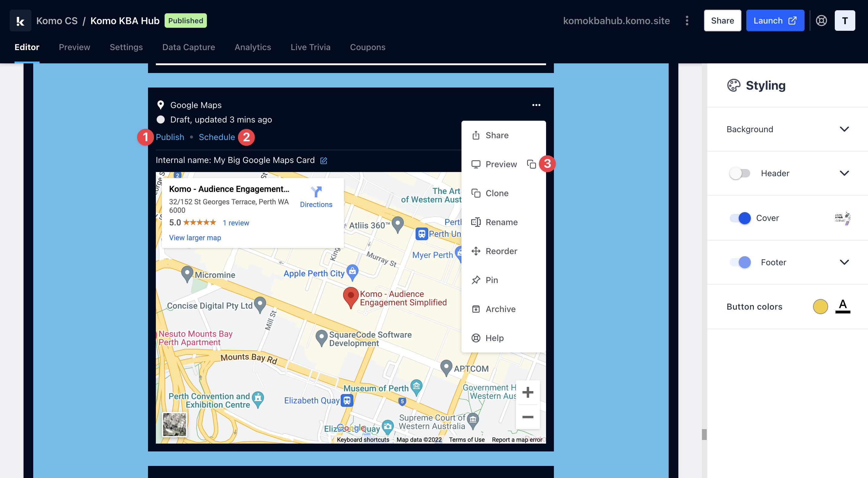
Task: Click the Publish link
Action: tap(170, 137)
